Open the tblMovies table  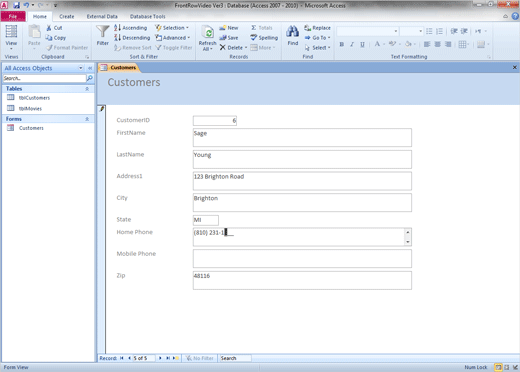coord(30,108)
